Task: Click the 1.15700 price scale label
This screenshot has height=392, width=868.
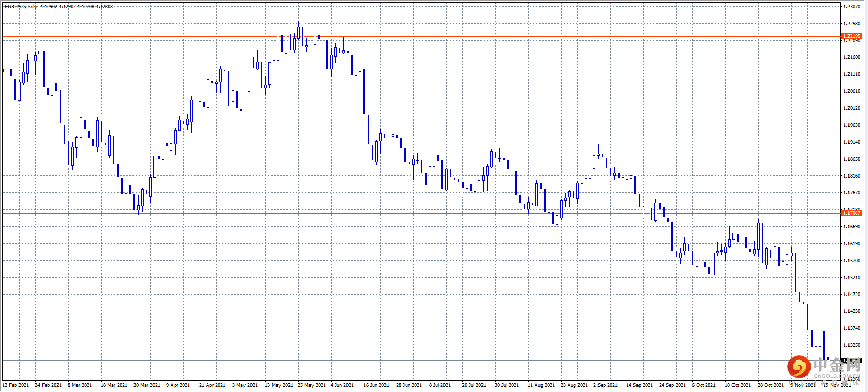Action: [x=852, y=261]
